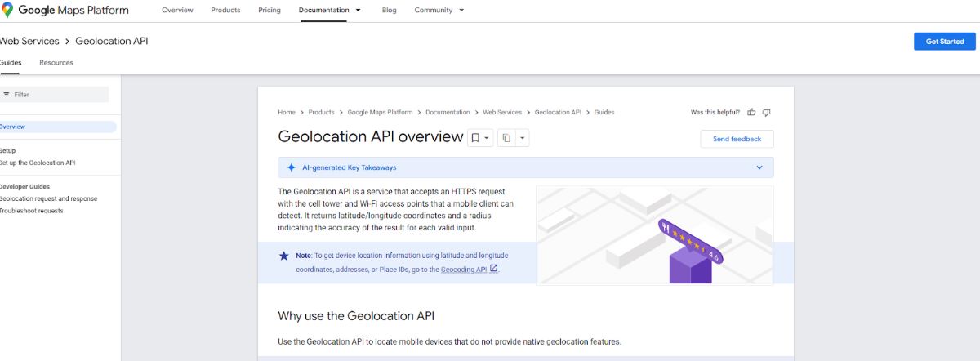Select Overview in the sidebar

(x=57, y=127)
